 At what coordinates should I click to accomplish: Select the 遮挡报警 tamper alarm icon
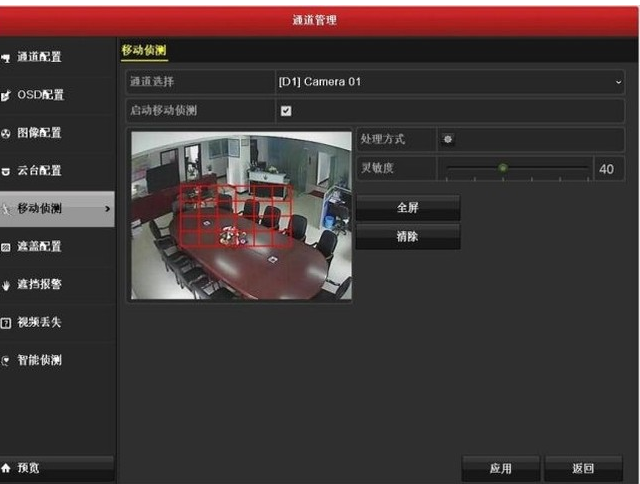click(x=7, y=285)
